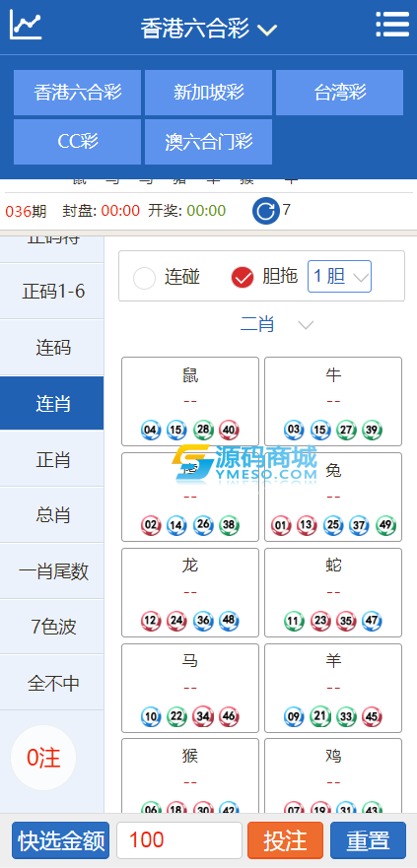This screenshot has width=417, height=868.
Task: Focus the bet amount field showing 100
Action: [x=179, y=840]
